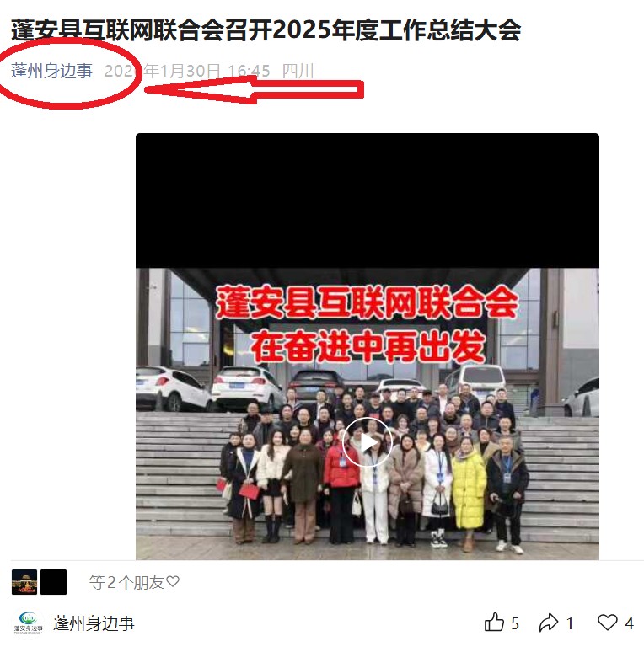Screen dimensions: 644x652
Task: Click the 蓬州身边事 account name at bottom
Action: [94, 623]
